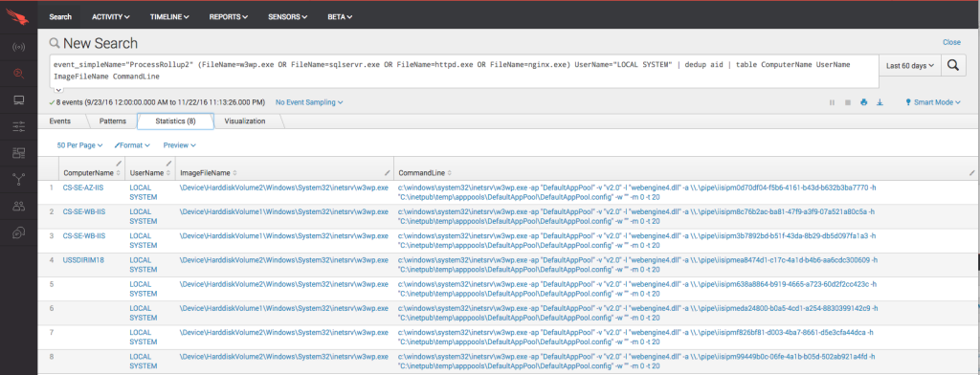
Task: Click row 2 HarddiskVolume1 image path
Action: (283, 211)
